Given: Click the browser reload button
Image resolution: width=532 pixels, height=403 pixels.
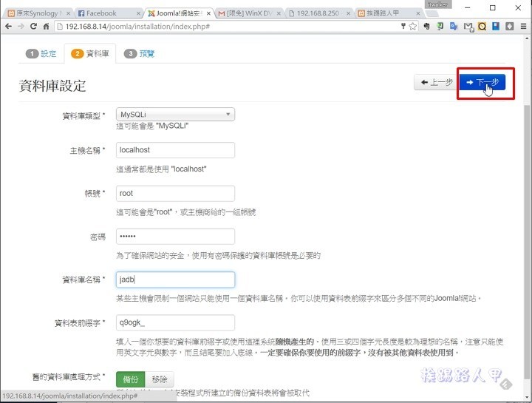Looking at the screenshot, I should 33,27.
